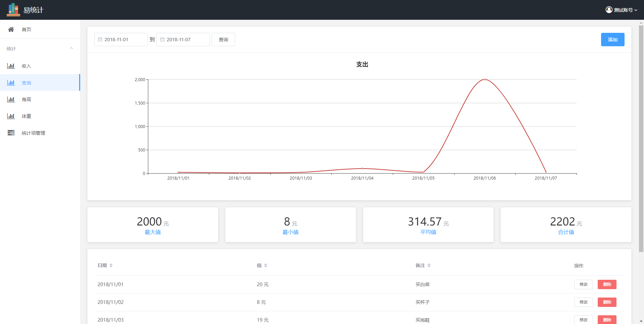Delete the 2018/11/01 买白菜 record
This screenshot has width=644, height=324.
607,284
